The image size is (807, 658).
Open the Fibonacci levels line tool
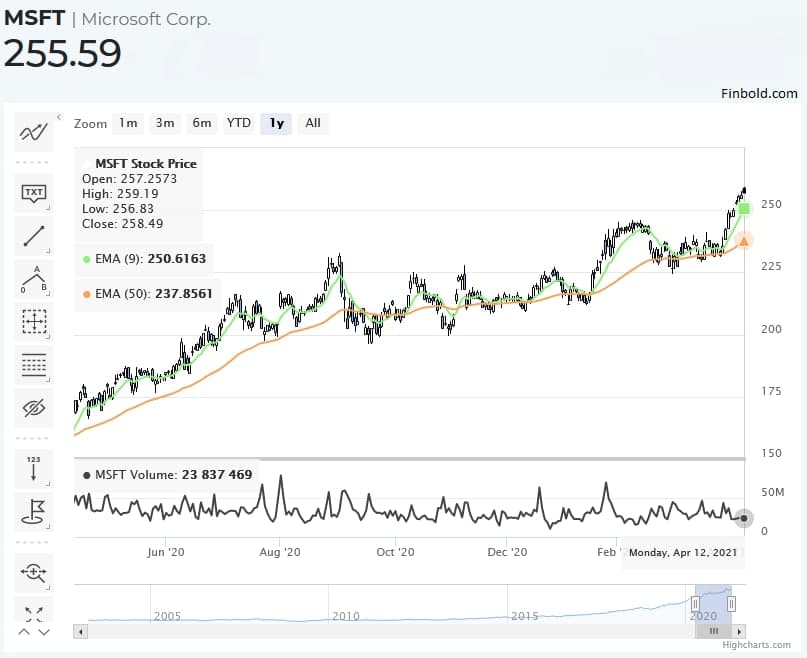(33, 365)
